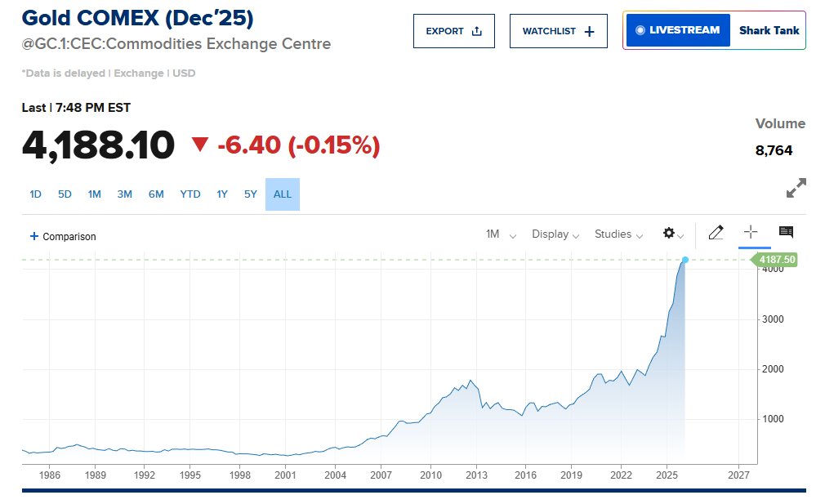This screenshot has height=504, width=816.
Task: Expand the Display dropdown menu
Action: (555, 234)
